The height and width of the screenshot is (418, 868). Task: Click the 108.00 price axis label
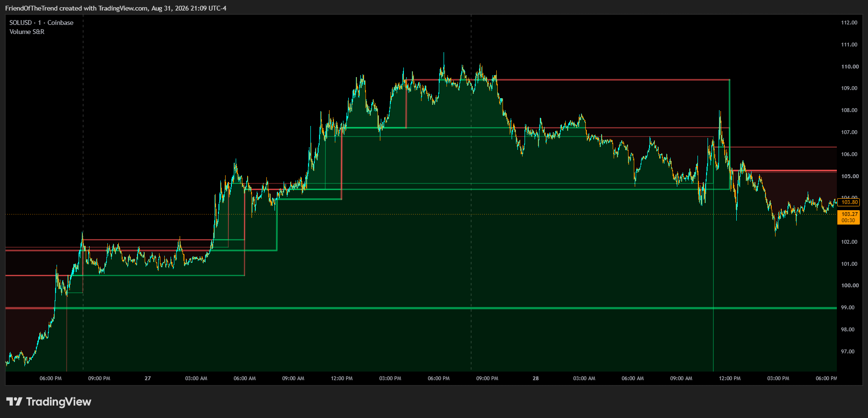click(x=849, y=110)
